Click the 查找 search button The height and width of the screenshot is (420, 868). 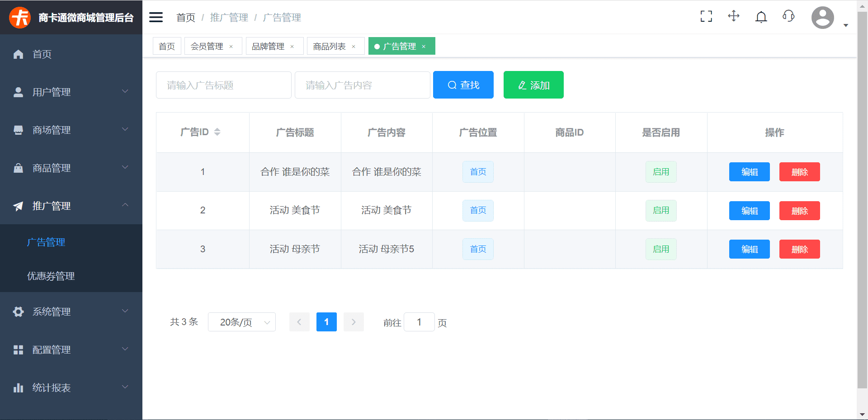[463, 85]
